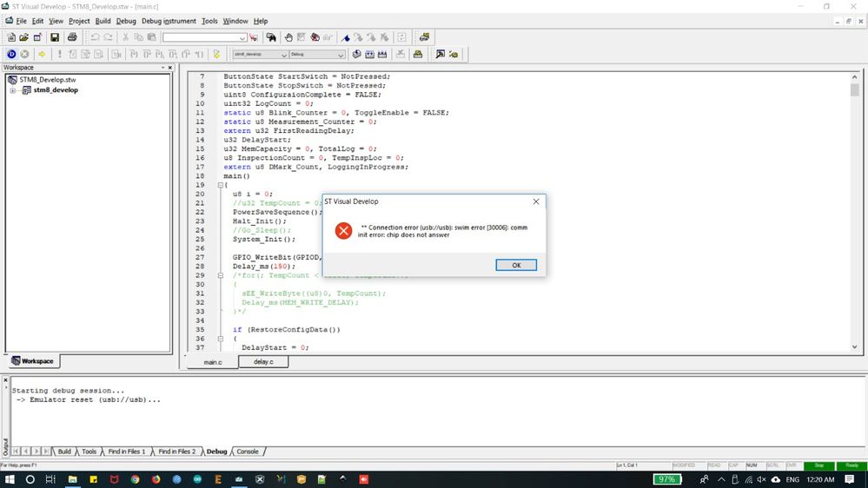Select the Workspace panel tab
Viewport: 868px width, 488px height.
point(33,360)
